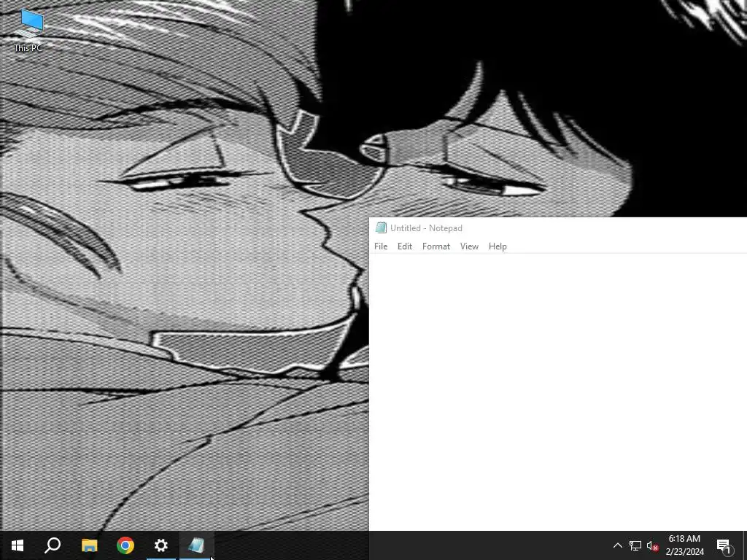The image size is (747, 560).
Task: Expand the hidden system tray icons chevron
Action: tap(617, 545)
